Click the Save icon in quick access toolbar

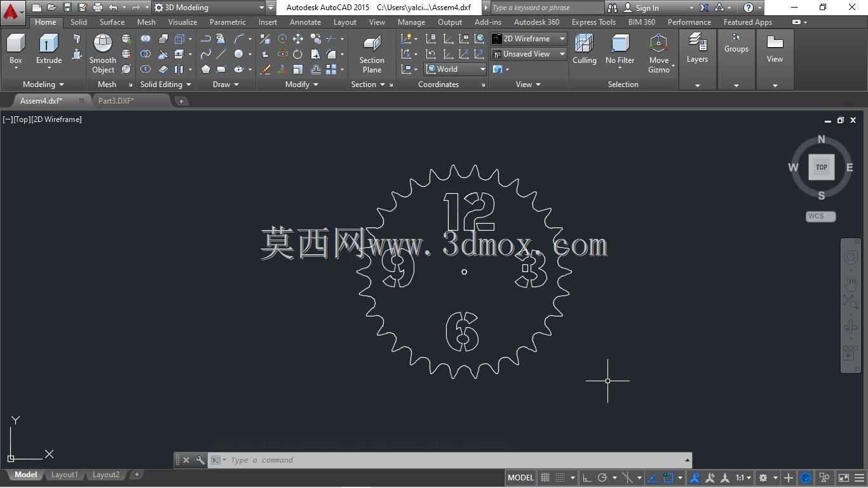pos(67,8)
